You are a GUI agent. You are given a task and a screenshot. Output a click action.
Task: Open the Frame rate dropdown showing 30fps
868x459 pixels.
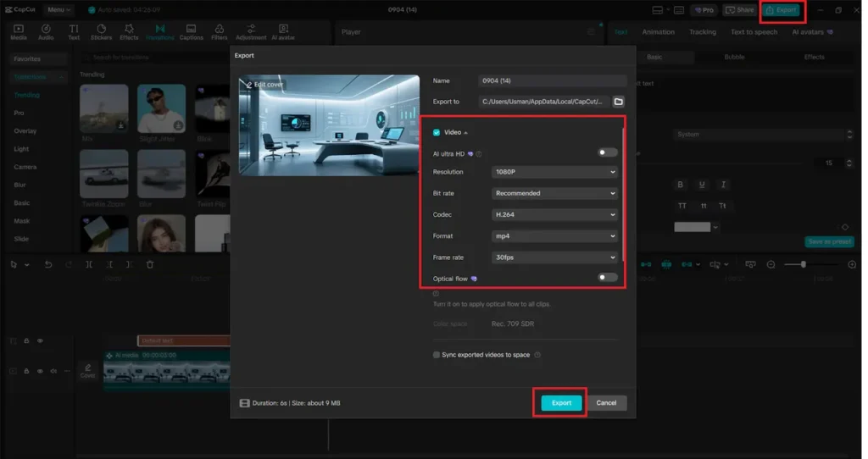click(554, 257)
